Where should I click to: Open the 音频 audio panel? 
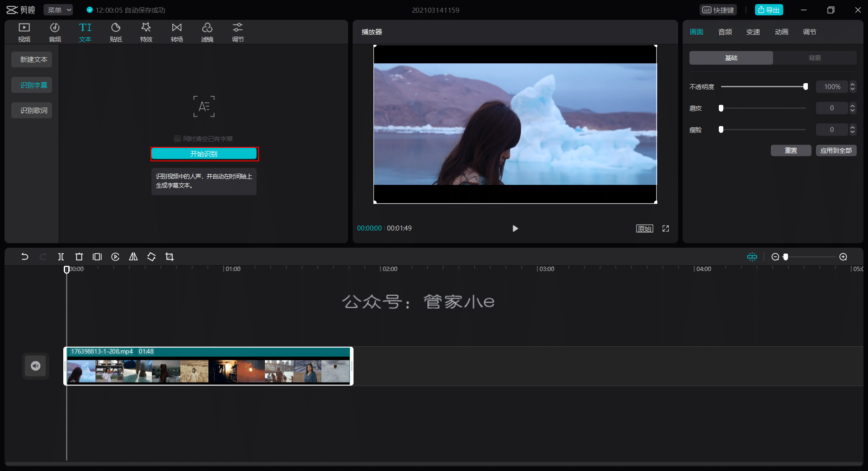(55, 32)
